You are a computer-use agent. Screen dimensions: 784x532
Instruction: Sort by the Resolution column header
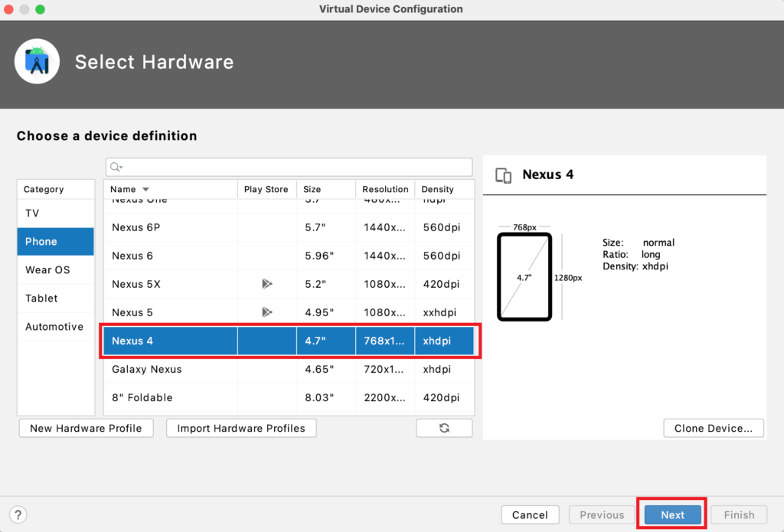click(385, 190)
